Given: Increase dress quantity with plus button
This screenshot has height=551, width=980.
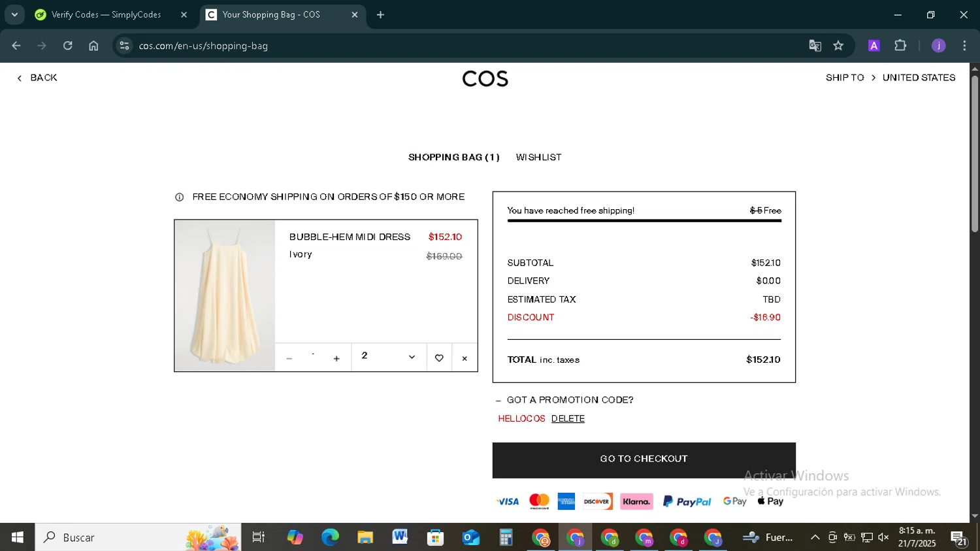Looking at the screenshot, I should (336, 358).
